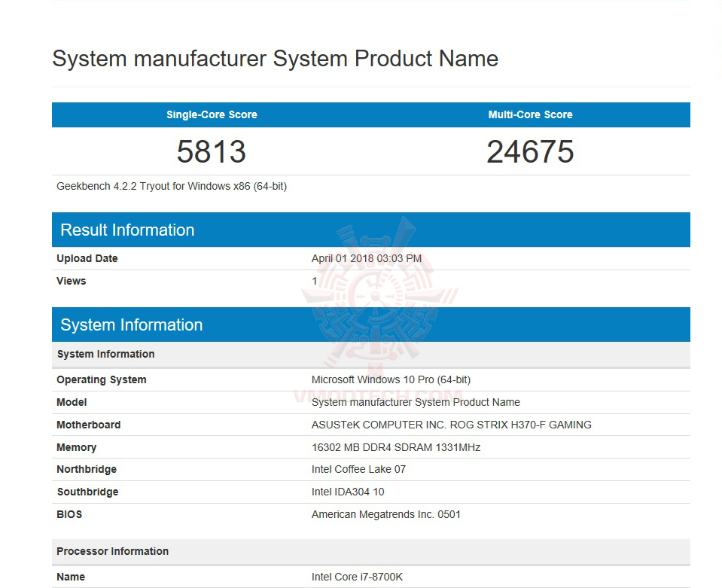Click the Upload Date label
722x588 pixels.
[x=87, y=258]
